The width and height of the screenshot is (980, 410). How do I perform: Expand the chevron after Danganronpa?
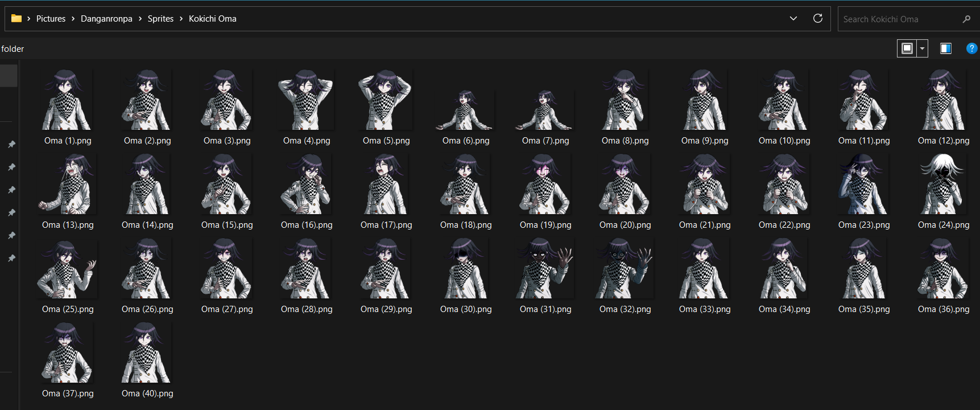(x=140, y=19)
